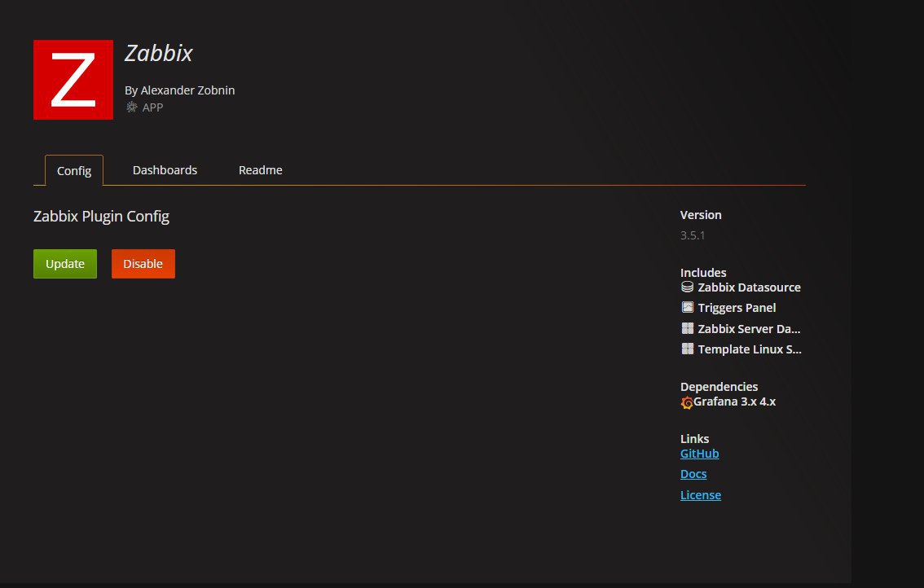Select the Zabbix Datasource text
924x588 pixels.
pos(749,287)
